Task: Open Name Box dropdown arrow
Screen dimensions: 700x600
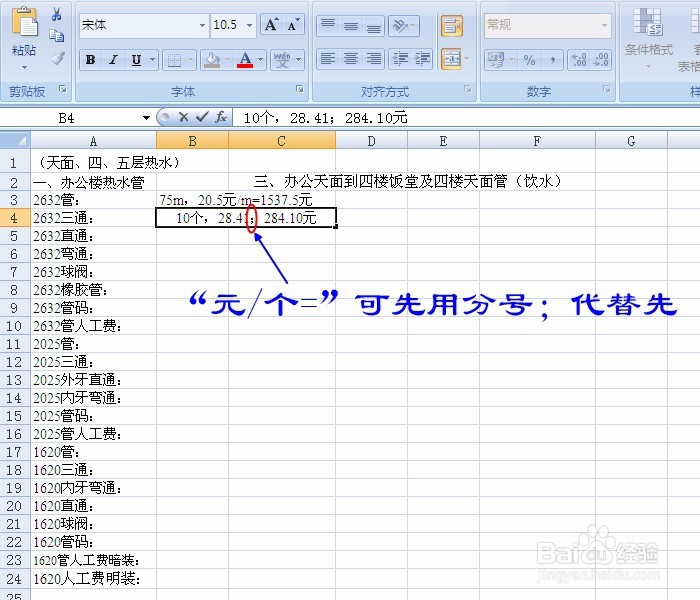Action: point(146,118)
